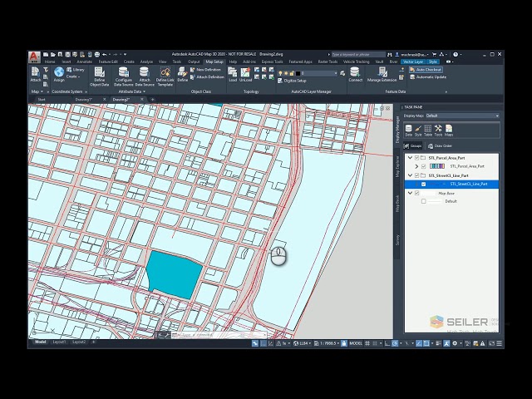Click the Plot printer icon in quick access toolbar
Image resolution: width=532 pixels, height=399 pixels.
(x=97, y=54)
